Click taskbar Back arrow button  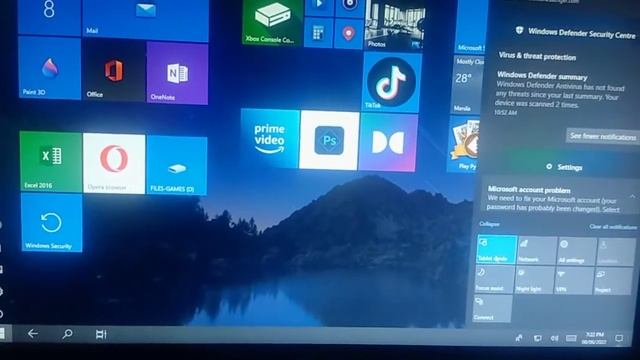pyautogui.click(x=33, y=334)
